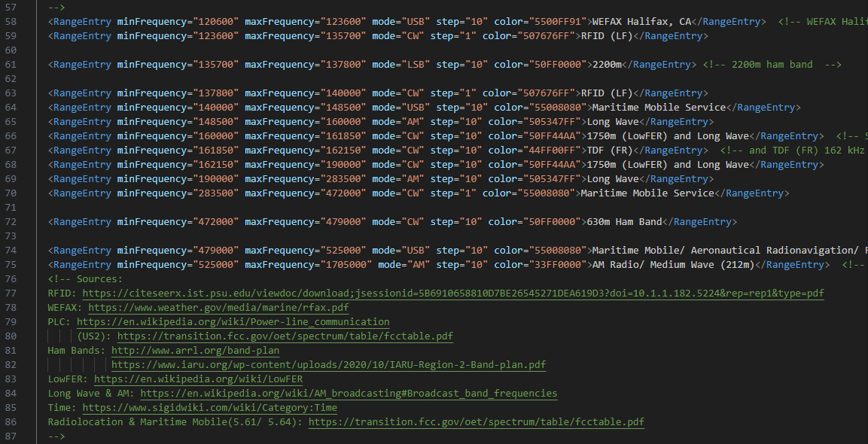The image size is (868, 444).
Task: Click the color value "33FF0000" on line 75
Action: click(557, 265)
